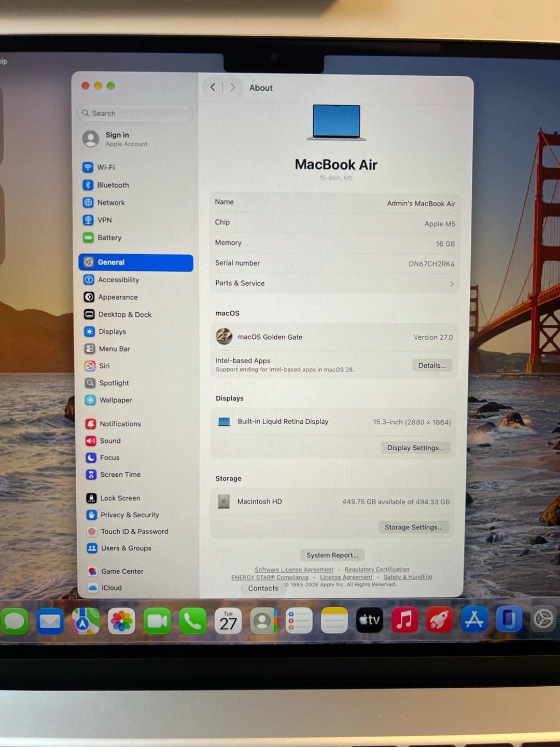560x747 pixels.
Task: Click Details for Intel-based Apps
Action: click(432, 365)
